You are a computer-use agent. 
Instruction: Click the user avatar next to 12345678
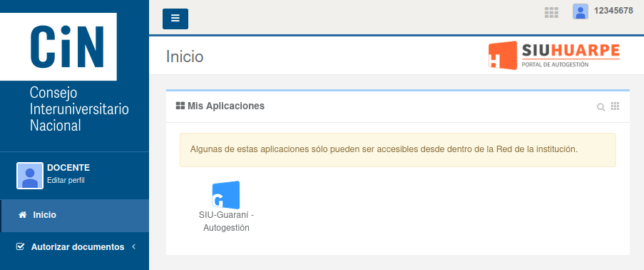point(581,11)
